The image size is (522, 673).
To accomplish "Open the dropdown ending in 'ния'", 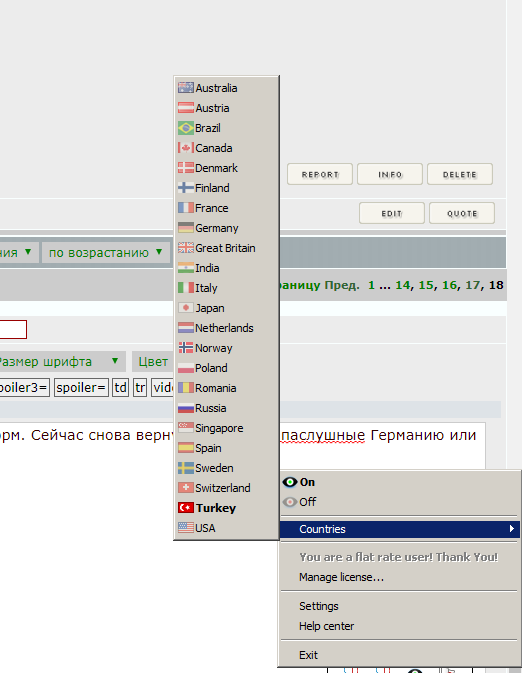I will (18, 252).
